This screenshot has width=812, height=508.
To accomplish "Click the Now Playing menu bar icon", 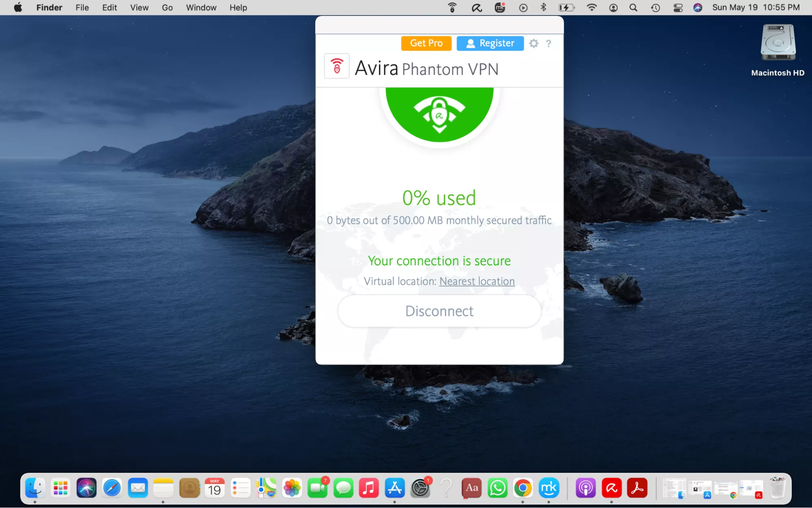I will click(523, 8).
